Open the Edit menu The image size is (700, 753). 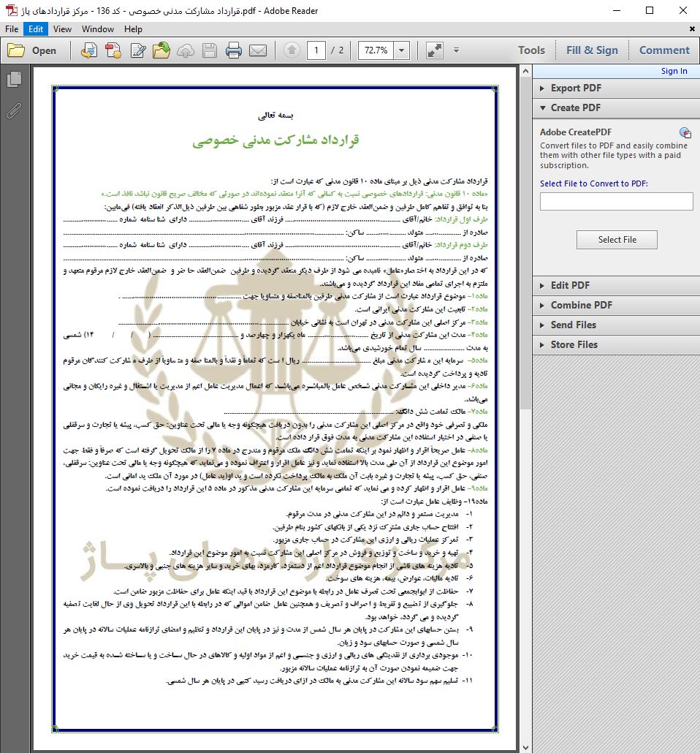tap(36, 29)
